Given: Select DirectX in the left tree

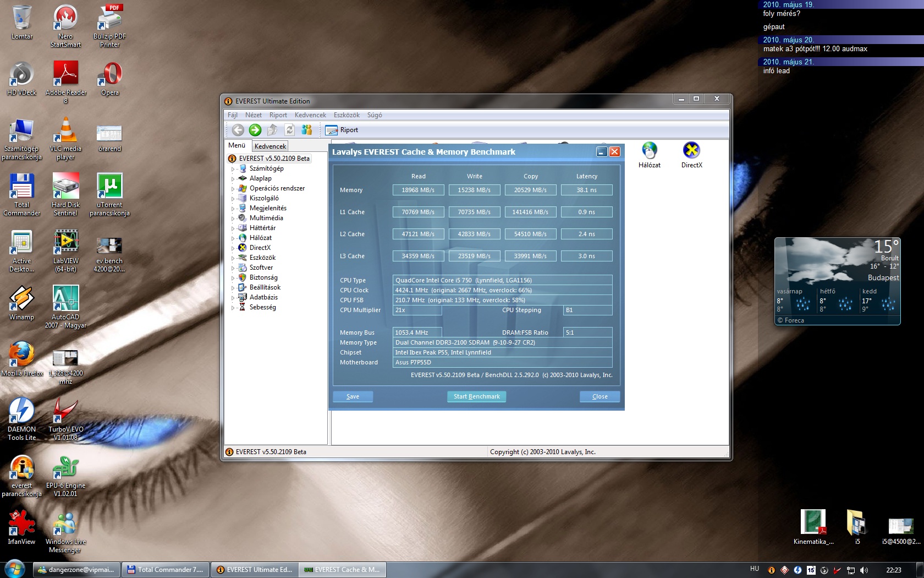Looking at the screenshot, I should (260, 248).
